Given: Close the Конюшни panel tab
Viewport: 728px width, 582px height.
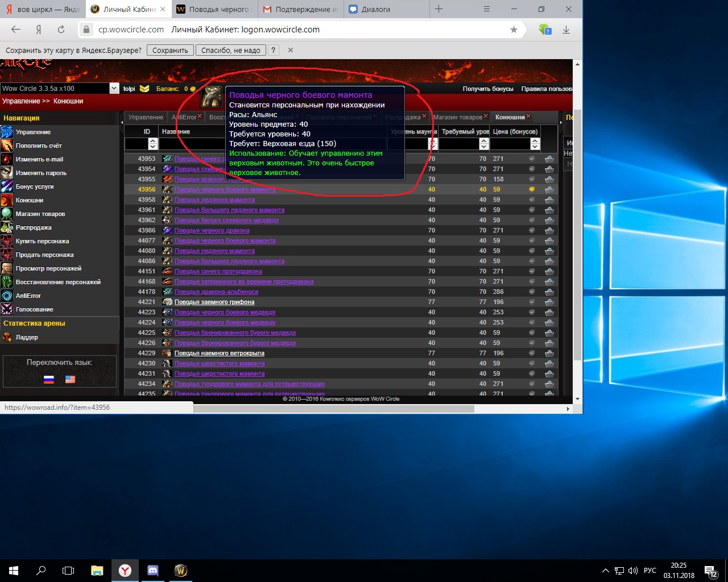Looking at the screenshot, I should point(528,117).
